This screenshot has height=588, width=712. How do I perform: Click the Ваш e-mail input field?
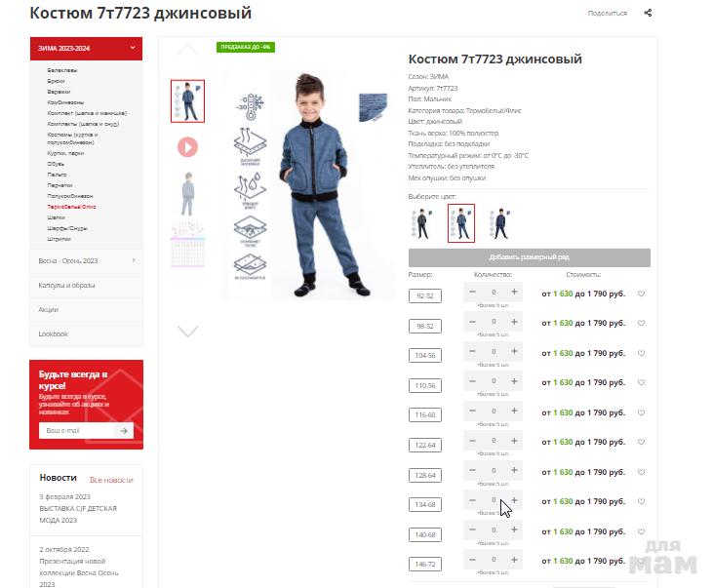(x=77, y=430)
